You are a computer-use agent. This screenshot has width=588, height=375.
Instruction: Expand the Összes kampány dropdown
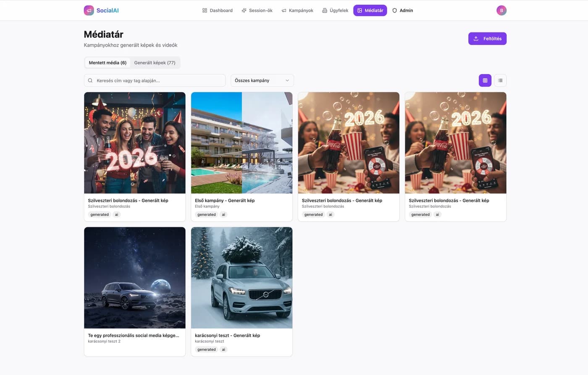(262, 80)
